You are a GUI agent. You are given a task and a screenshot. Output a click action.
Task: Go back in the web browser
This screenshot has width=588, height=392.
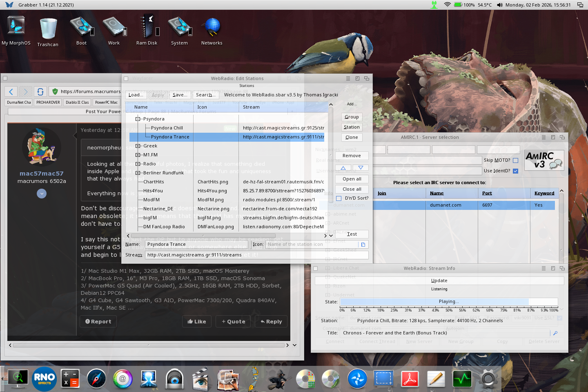11,91
